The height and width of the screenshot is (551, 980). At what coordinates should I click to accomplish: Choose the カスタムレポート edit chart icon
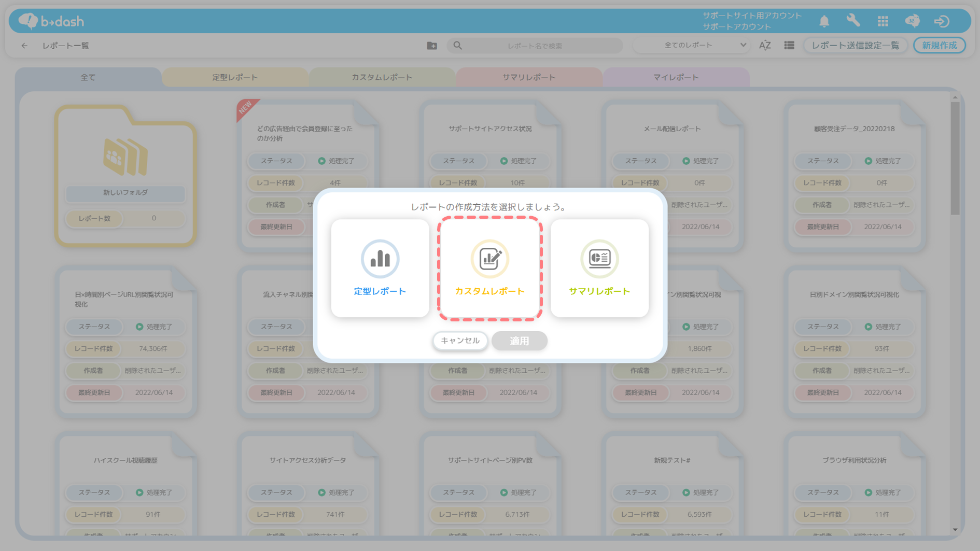pos(489,258)
